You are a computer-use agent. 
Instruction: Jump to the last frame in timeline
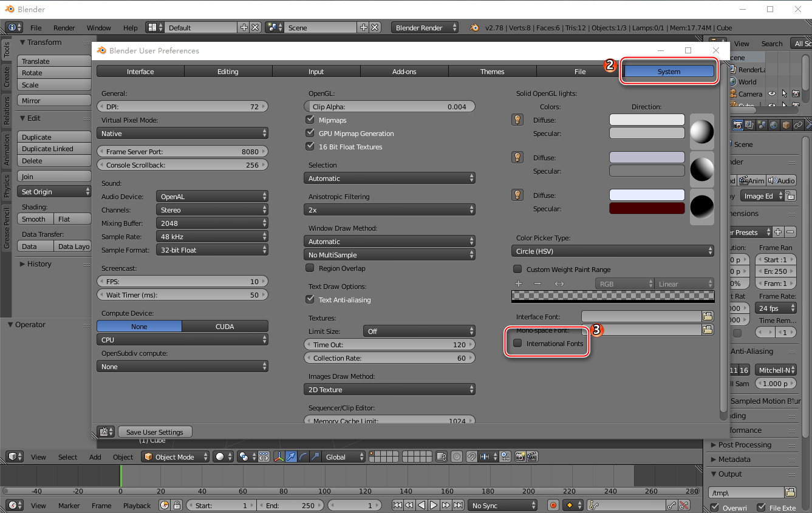tap(458, 505)
